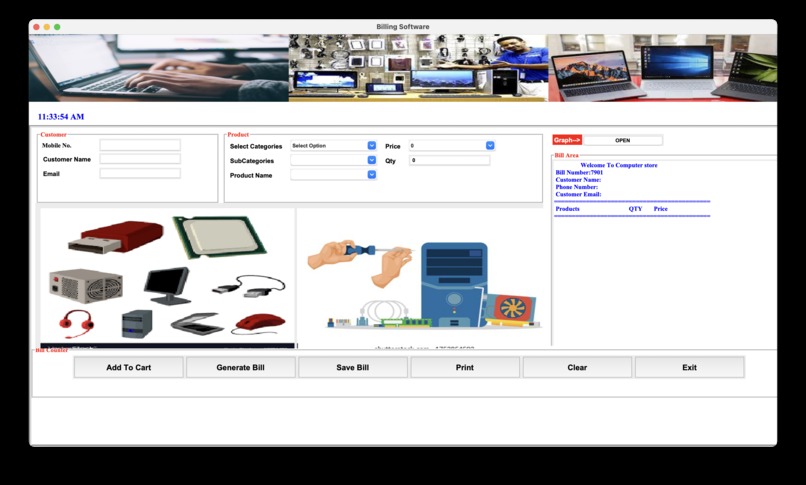The width and height of the screenshot is (806, 485).
Task: Click the 'Price' column header in bill
Action: [661, 209]
